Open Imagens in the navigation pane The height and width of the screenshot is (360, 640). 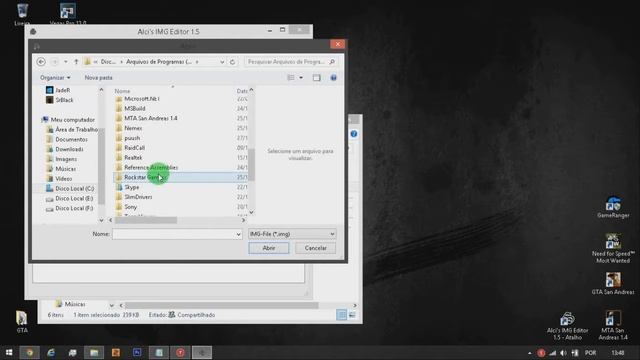[62, 159]
